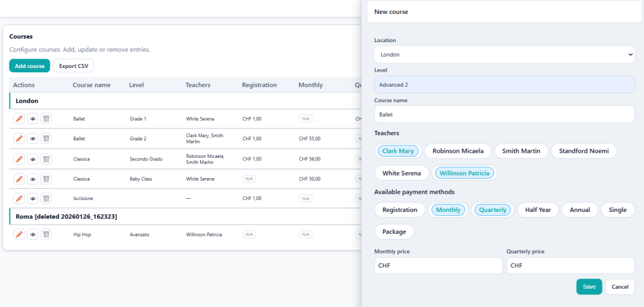Select teacher Robinson Micaela

coord(458,151)
